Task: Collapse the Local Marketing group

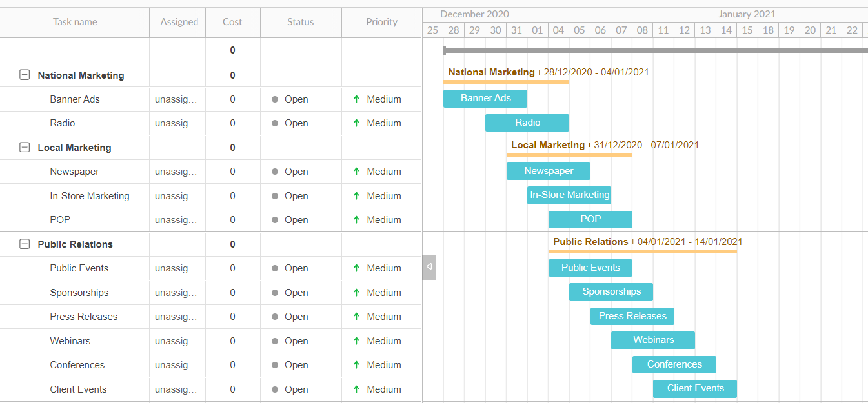Action: click(25, 147)
